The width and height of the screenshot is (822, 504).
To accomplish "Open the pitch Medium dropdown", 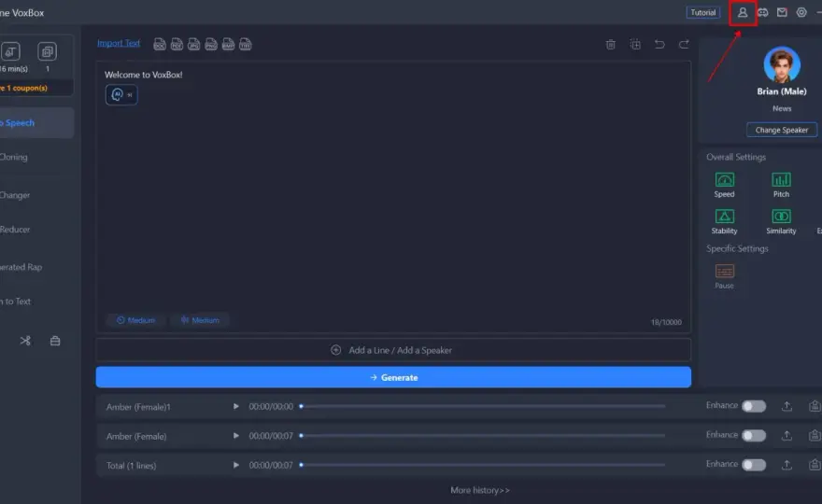I will pos(200,320).
